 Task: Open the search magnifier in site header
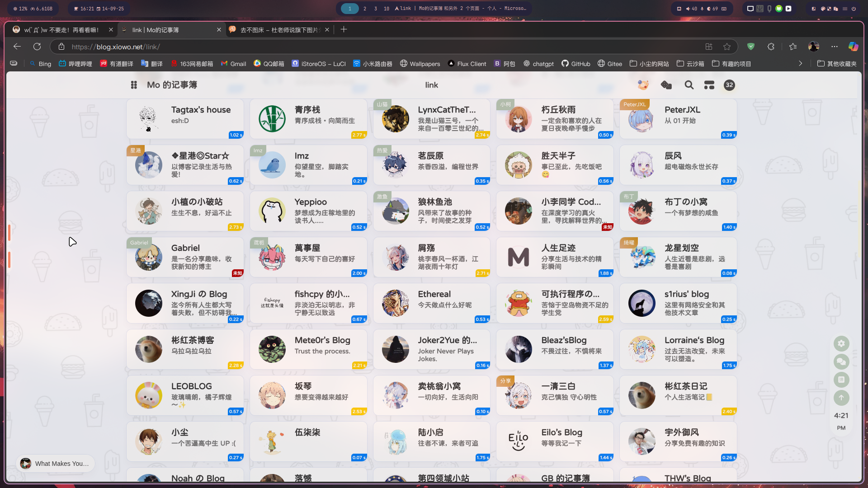point(689,85)
